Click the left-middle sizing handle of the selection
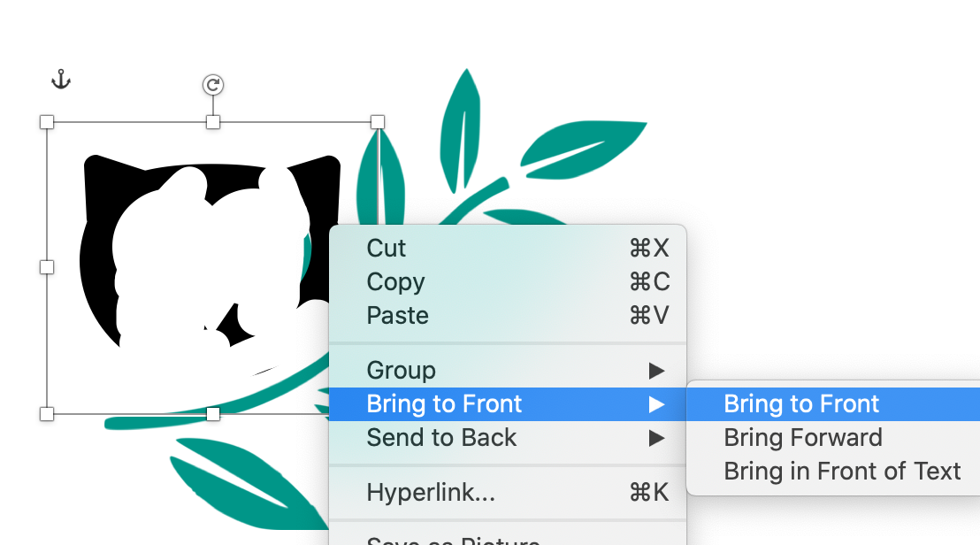This screenshot has width=980, height=545. tap(47, 267)
